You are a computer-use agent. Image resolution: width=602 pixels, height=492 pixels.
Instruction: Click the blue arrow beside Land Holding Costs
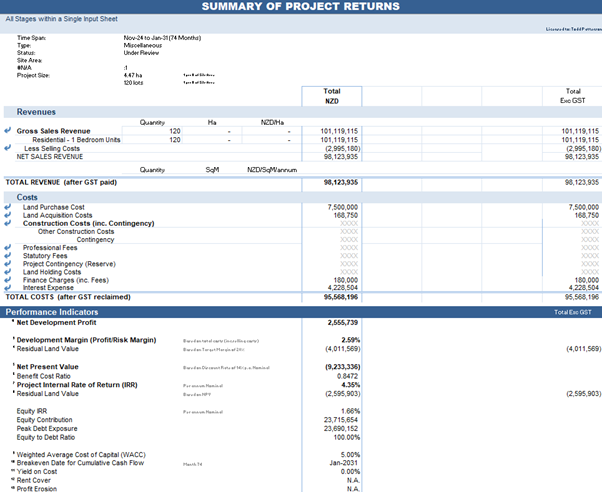click(8, 272)
